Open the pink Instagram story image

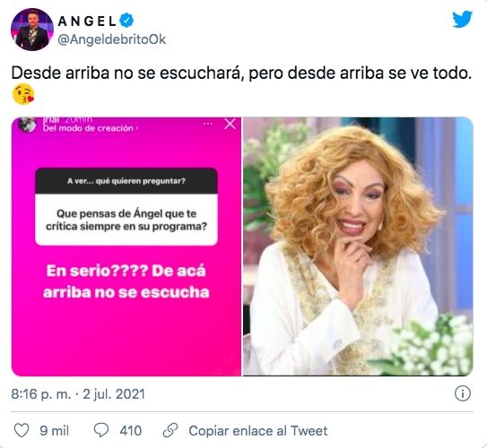click(126, 246)
